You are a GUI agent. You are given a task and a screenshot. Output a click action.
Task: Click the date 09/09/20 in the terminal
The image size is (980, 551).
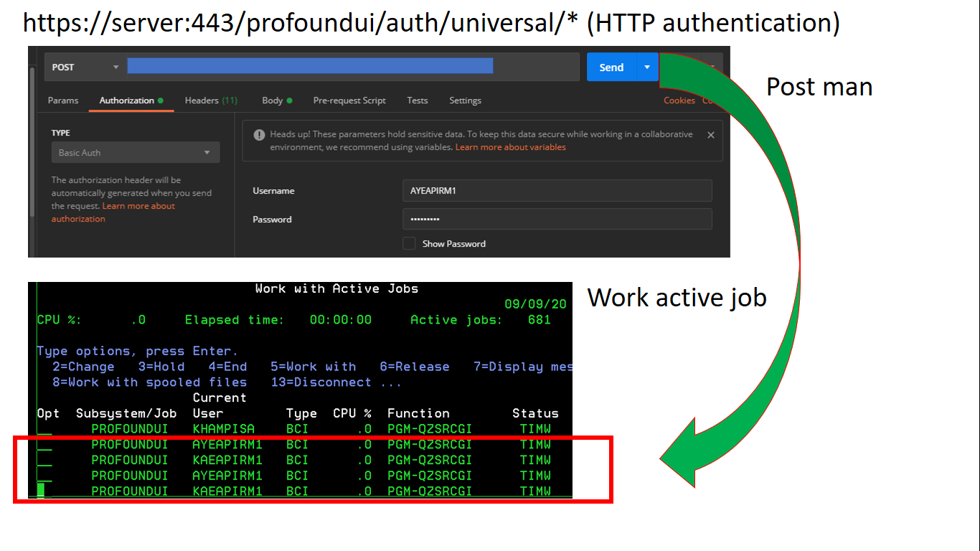tap(535, 304)
